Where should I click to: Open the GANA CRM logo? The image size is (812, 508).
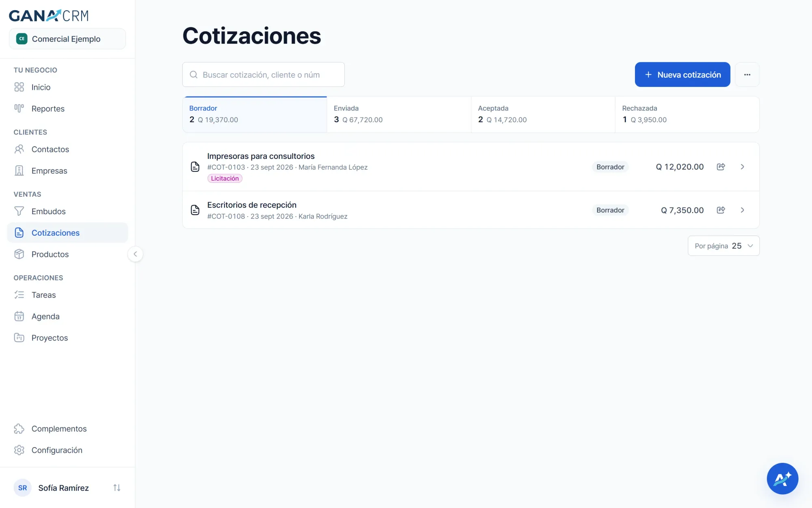49,15
